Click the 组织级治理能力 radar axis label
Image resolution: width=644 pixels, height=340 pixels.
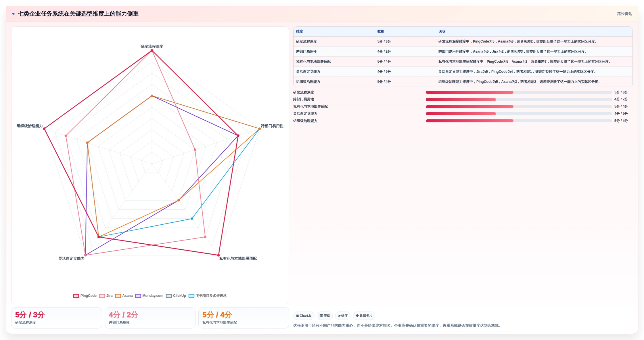coord(30,126)
